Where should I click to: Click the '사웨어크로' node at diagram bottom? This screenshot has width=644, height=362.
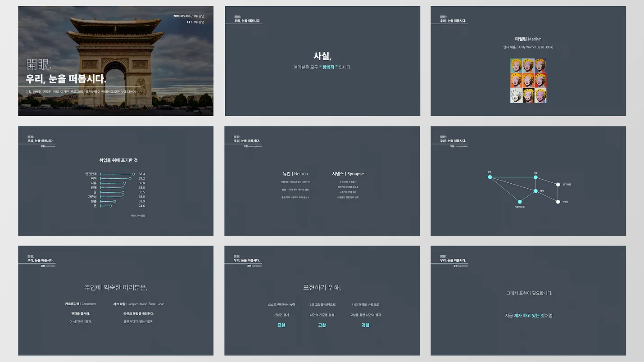(x=520, y=202)
